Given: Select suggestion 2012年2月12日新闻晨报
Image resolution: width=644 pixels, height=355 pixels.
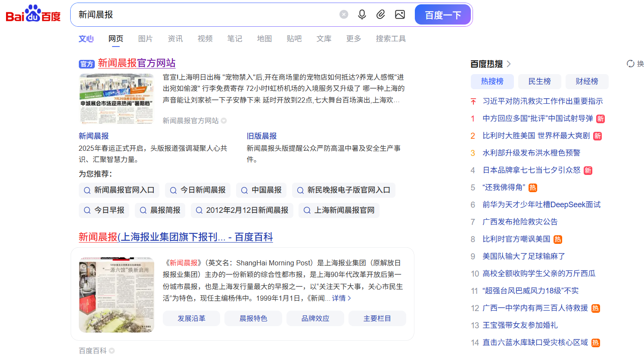Looking at the screenshot, I should point(242,210).
